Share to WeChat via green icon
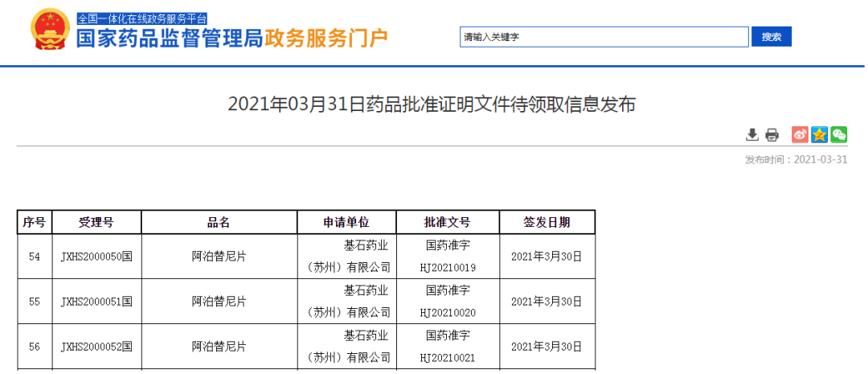Image resolution: width=868 pixels, height=374 pixels. tap(838, 134)
